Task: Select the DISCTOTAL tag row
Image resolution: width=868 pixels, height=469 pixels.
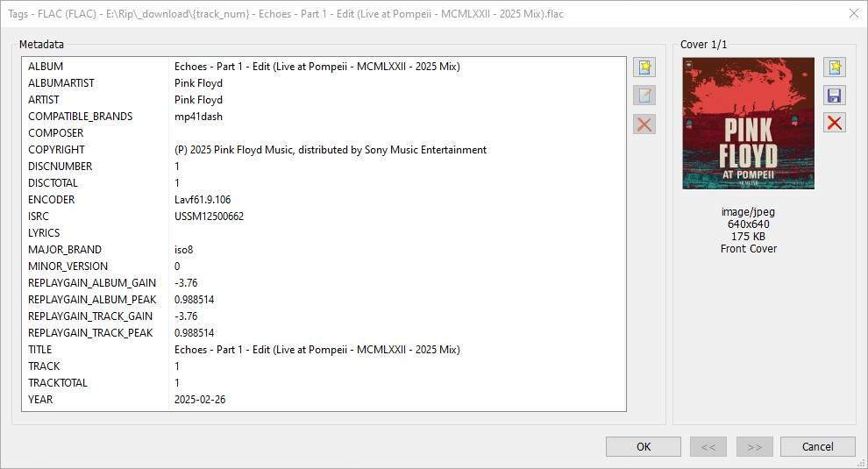Action: 324,182
